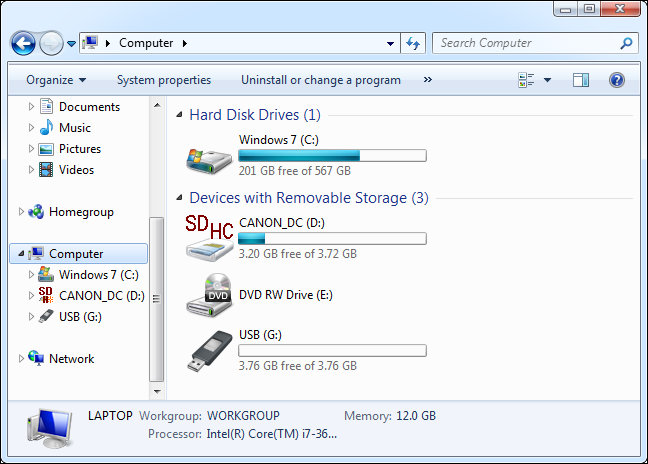Viewport: 648px width, 464px height.
Task: Toggle the preview pane
Action: [x=581, y=80]
